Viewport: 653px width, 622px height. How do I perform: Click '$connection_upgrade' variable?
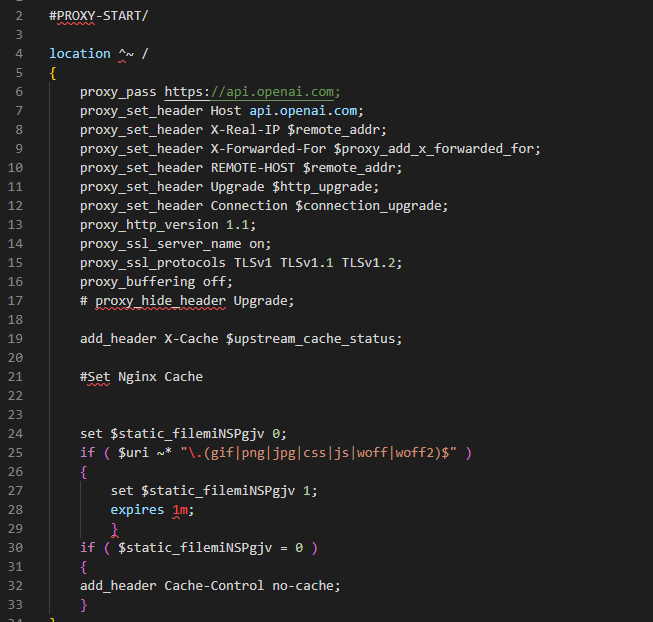pyautogui.click(x=368, y=206)
